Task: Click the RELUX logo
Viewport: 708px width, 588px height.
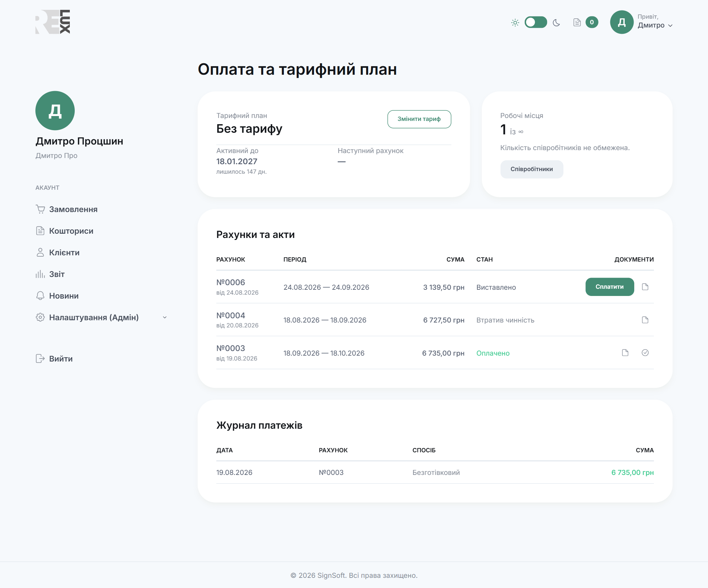Action: pyautogui.click(x=52, y=22)
